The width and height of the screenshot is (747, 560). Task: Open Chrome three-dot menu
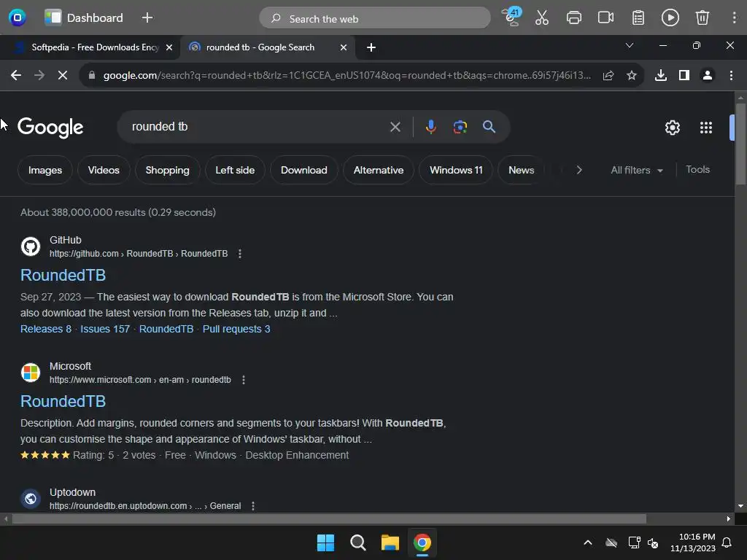click(731, 75)
